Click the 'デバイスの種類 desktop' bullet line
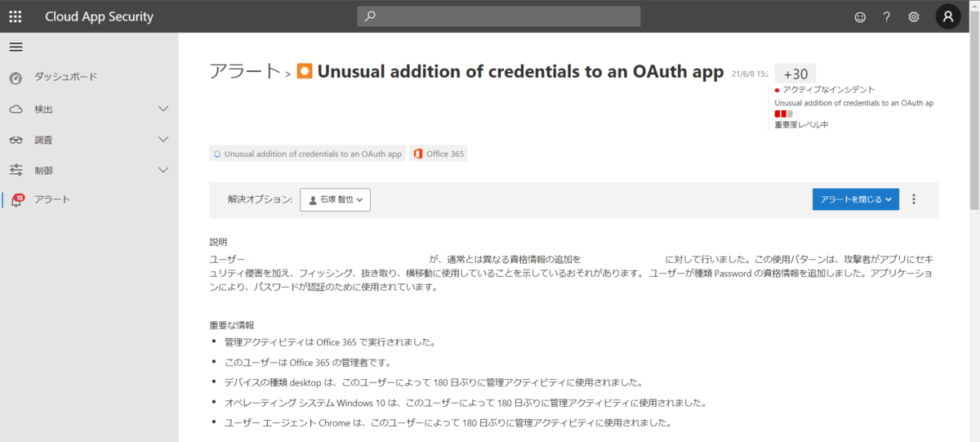 click(x=434, y=382)
